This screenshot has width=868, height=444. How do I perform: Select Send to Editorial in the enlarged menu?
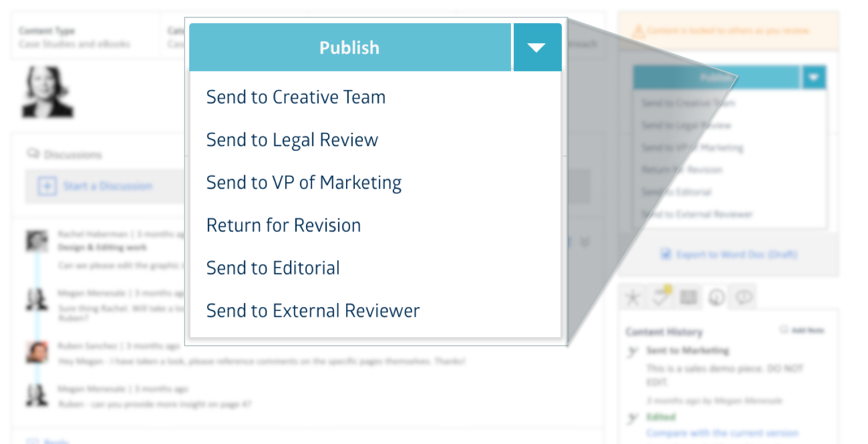(x=273, y=268)
